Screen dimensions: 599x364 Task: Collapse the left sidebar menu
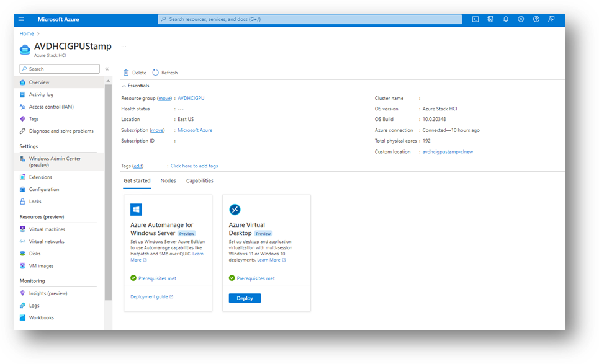click(x=107, y=69)
